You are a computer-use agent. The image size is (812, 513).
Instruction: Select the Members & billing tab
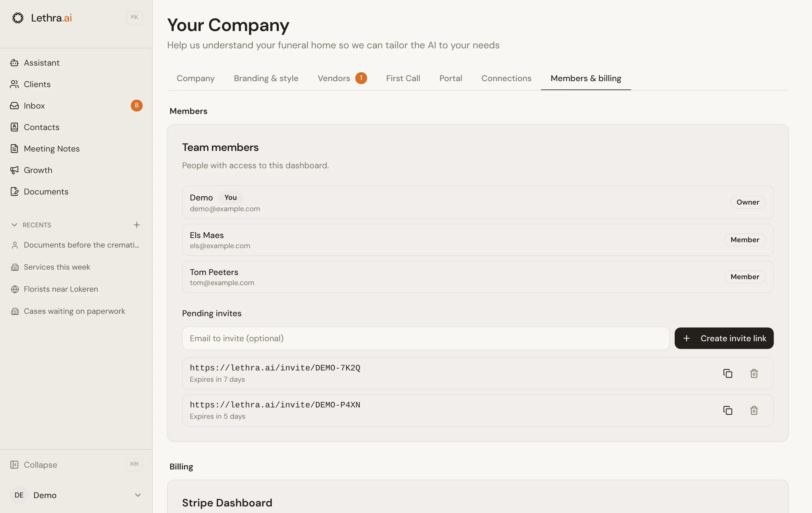[x=586, y=78]
